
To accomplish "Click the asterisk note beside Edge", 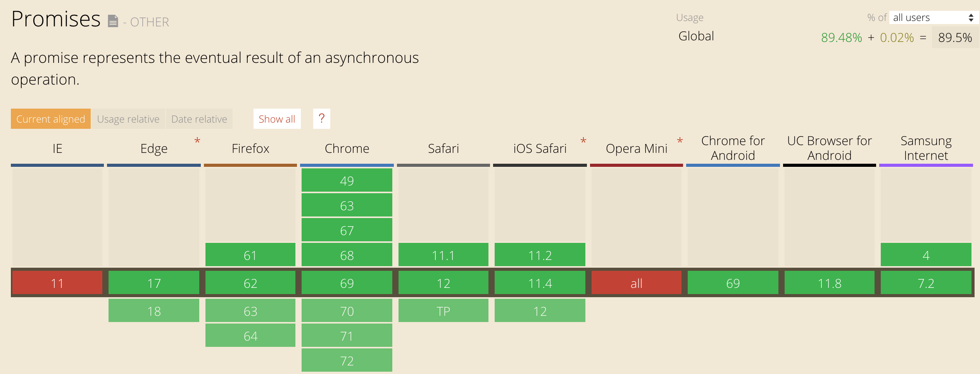I will pos(197,140).
